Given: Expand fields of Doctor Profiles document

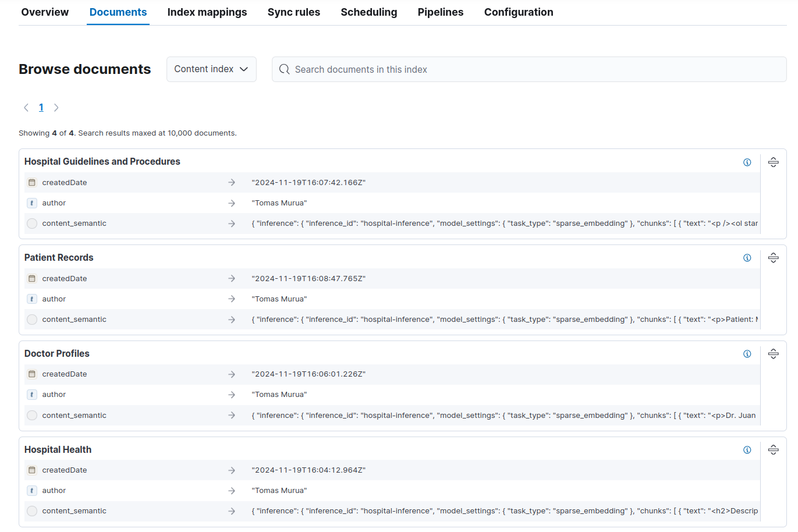Looking at the screenshot, I should (773, 354).
